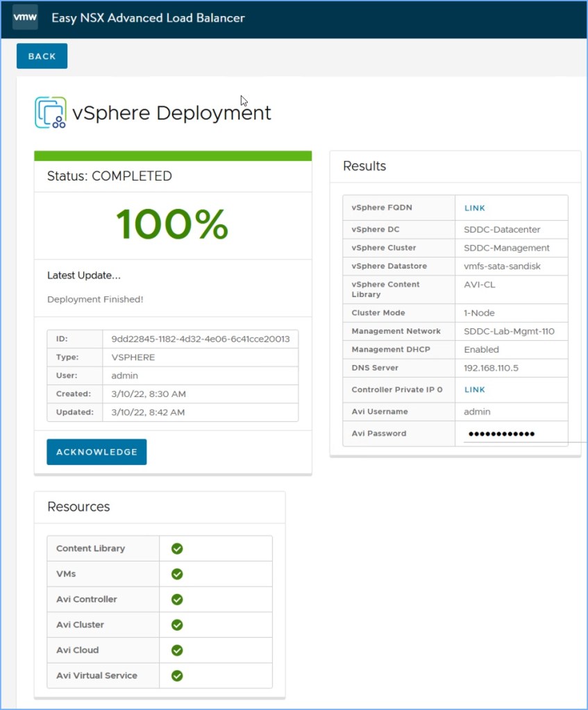Image resolution: width=588 pixels, height=710 pixels.
Task: Click the Avi Controller green checkmark
Action: tap(177, 599)
